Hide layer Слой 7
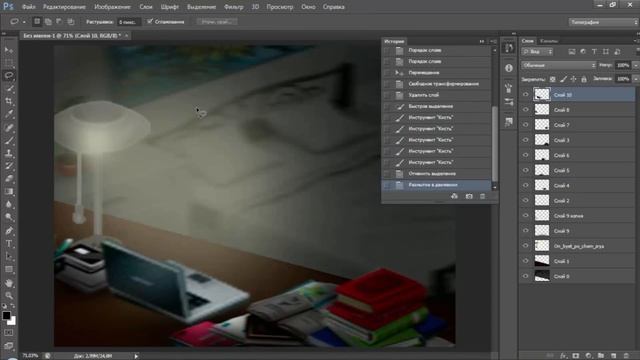This screenshot has width=640, height=360. (x=526, y=125)
